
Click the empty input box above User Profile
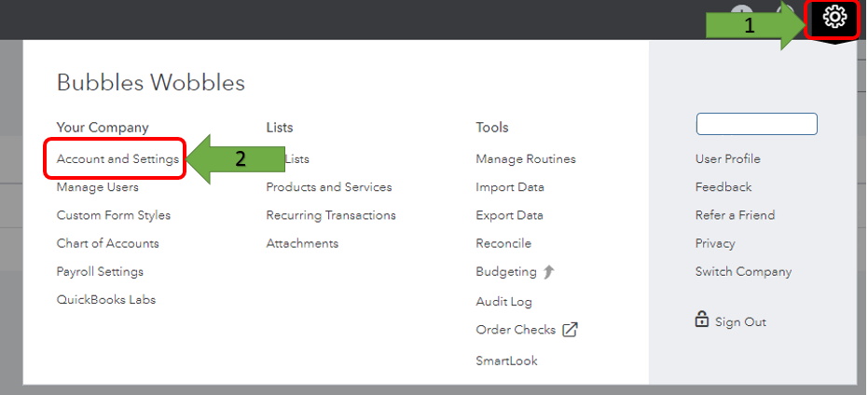coord(757,124)
